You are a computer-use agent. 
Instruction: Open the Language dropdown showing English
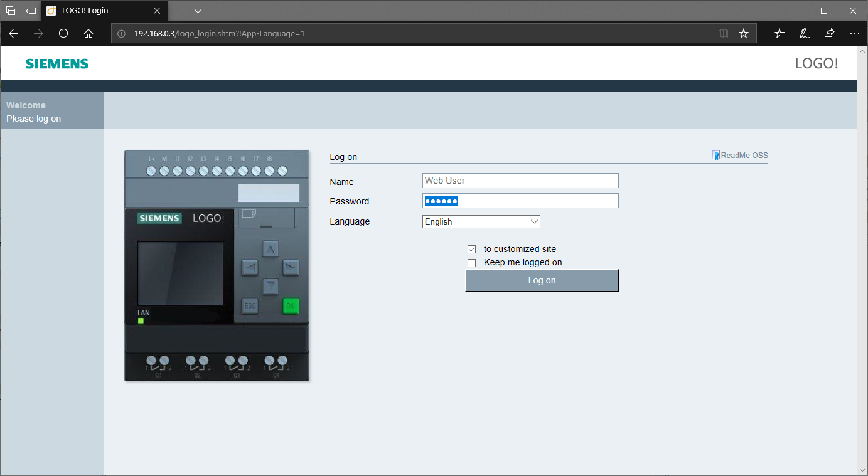(481, 221)
